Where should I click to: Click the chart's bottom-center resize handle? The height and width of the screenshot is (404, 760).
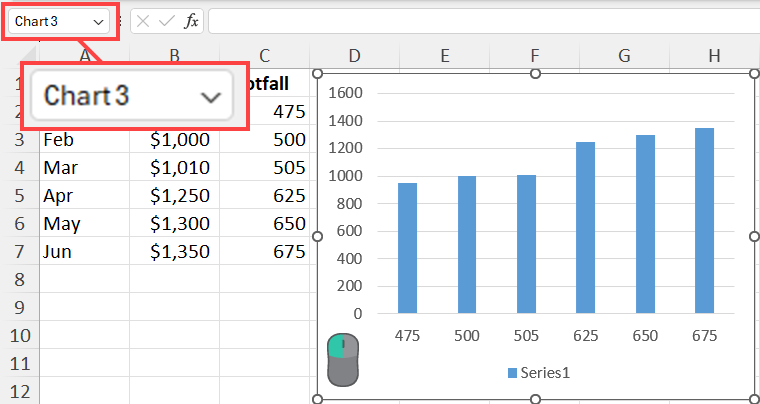pos(536,399)
